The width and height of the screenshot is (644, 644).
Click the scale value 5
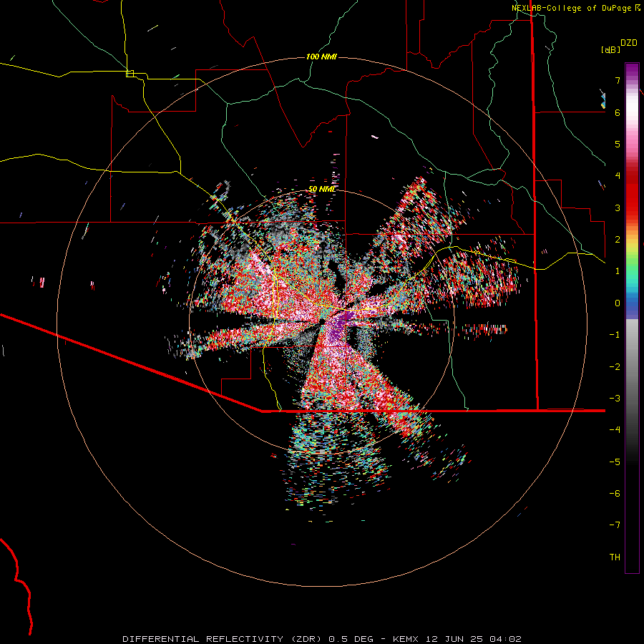[x=618, y=144]
